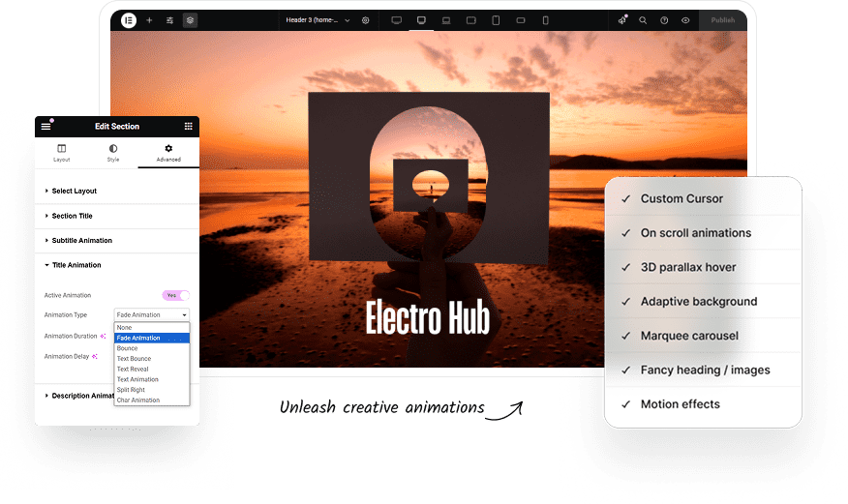
Task: Open the Structure layers icon
Action: pos(190,19)
